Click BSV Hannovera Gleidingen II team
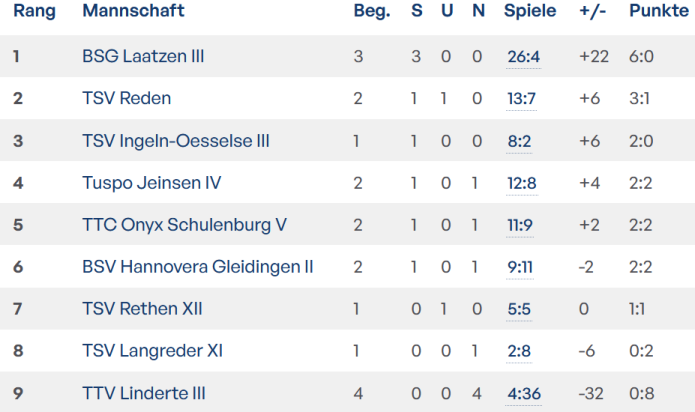695x412 pixels. click(x=197, y=267)
